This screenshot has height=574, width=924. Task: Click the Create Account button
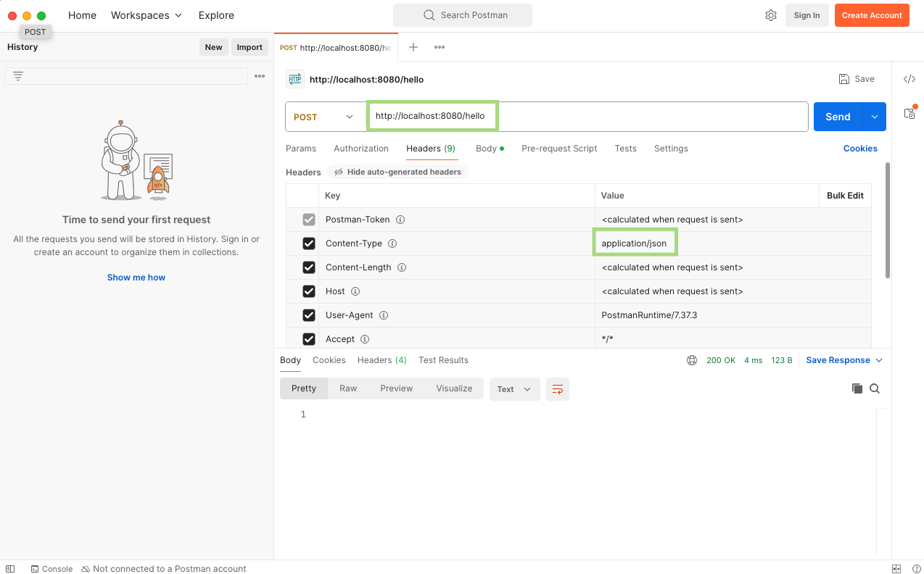click(872, 15)
